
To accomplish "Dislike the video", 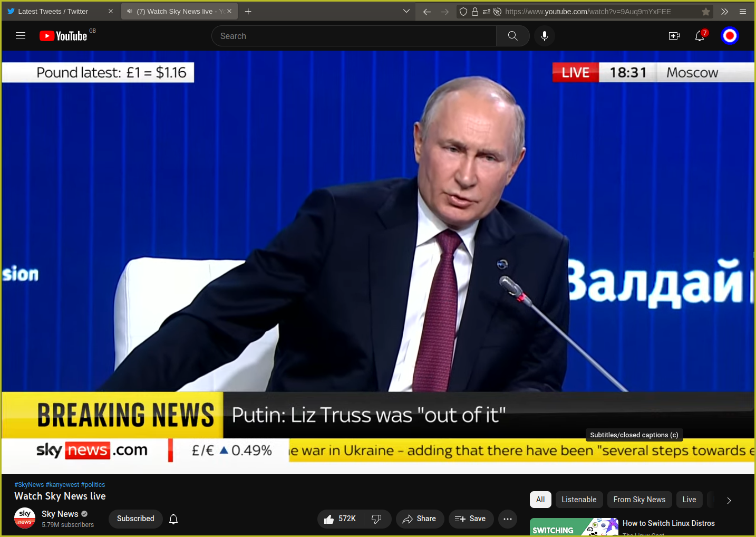I will (377, 519).
